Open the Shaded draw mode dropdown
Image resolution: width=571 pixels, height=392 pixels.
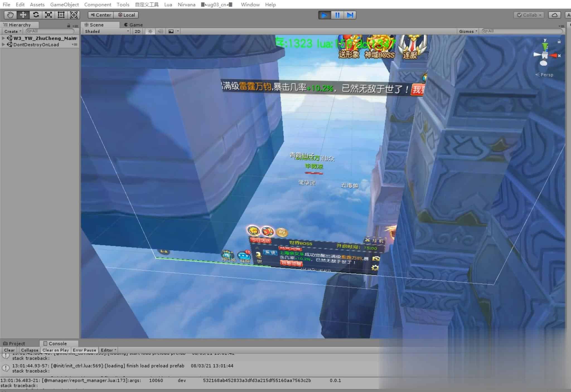(107, 31)
